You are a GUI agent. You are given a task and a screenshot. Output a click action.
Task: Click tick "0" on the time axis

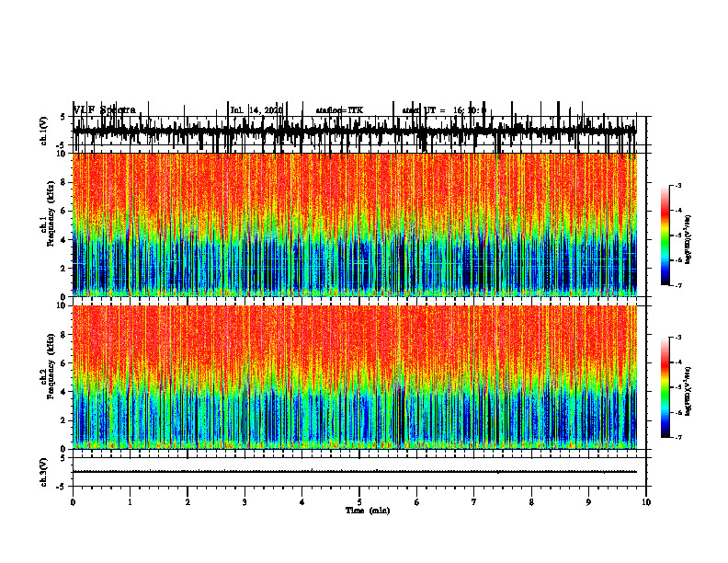coord(73,502)
